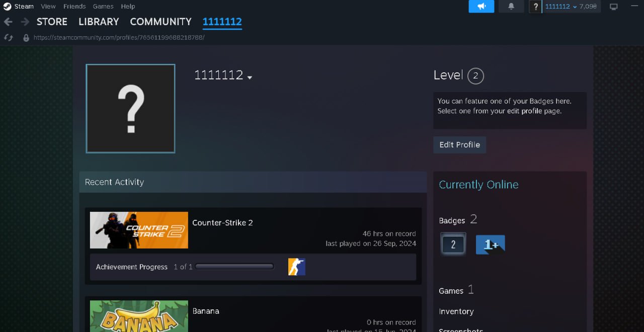Click the Achievement Progress bar
Screen dimensions: 644x332
[235, 267]
